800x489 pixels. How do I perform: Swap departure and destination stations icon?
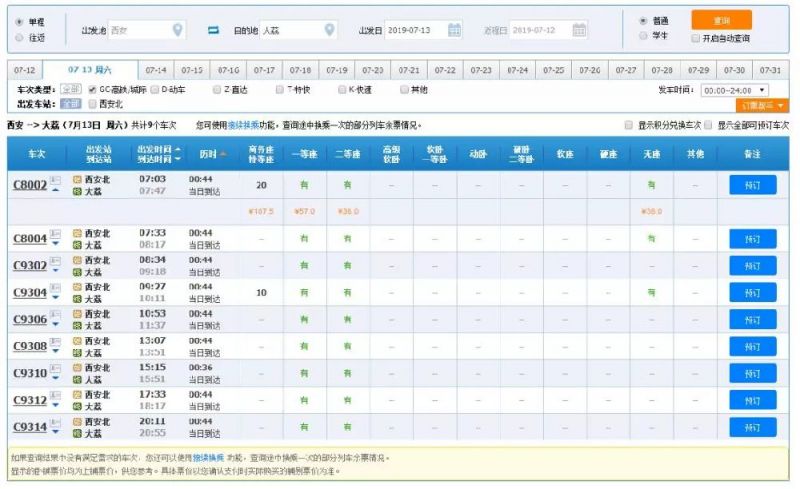[x=213, y=30]
